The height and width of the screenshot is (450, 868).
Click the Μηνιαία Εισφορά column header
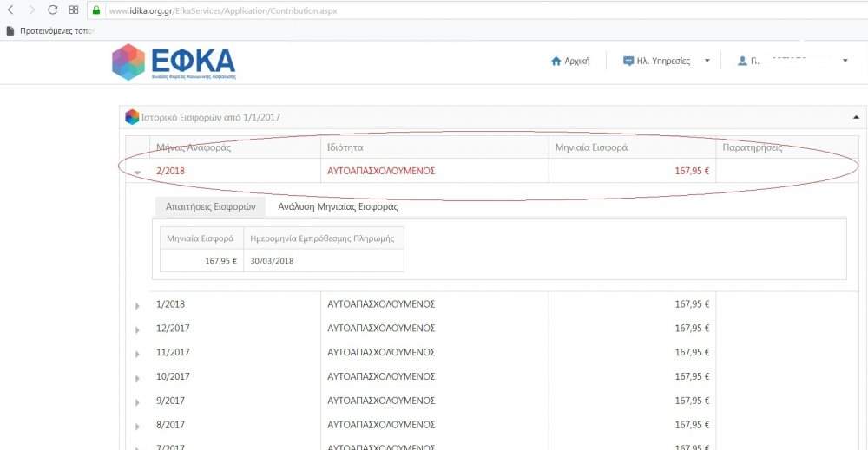pyautogui.click(x=591, y=147)
